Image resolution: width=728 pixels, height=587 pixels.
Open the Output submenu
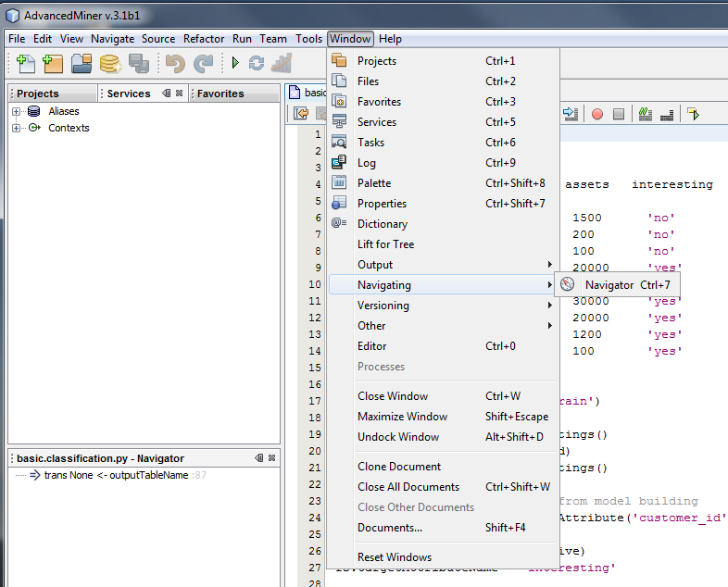coord(444,265)
